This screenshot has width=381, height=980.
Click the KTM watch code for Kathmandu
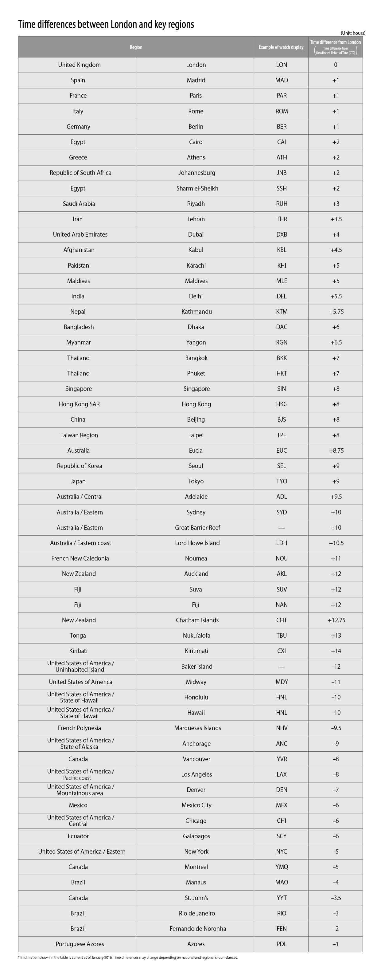click(282, 312)
